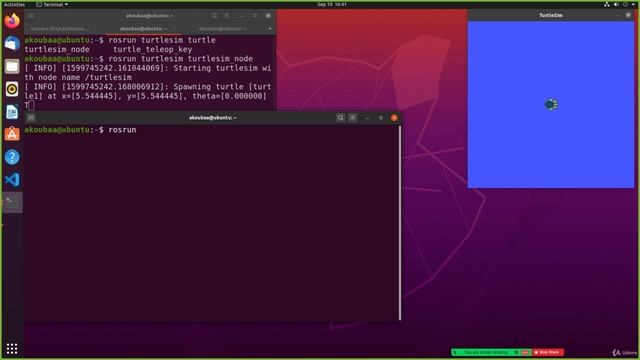Image resolution: width=640 pixels, height=360 pixels.
Task: Click search icon in front terminal
Action: 340,118
